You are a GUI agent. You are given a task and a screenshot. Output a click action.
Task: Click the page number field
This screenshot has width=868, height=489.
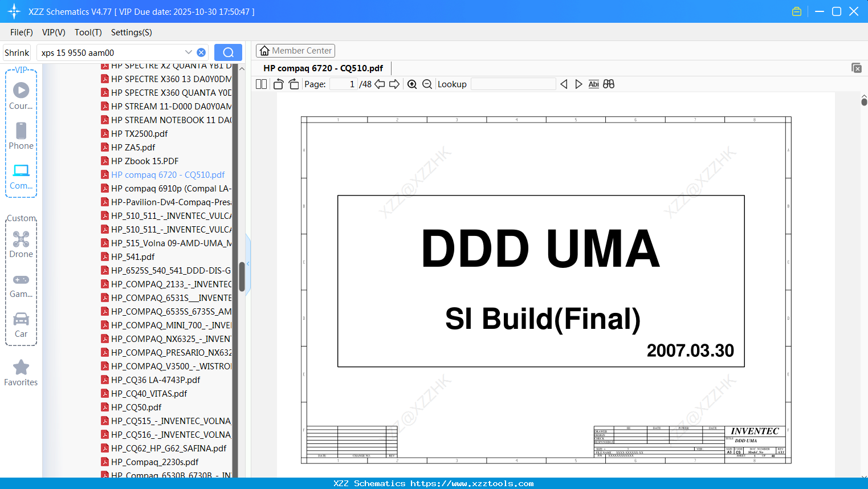point(344,84)
